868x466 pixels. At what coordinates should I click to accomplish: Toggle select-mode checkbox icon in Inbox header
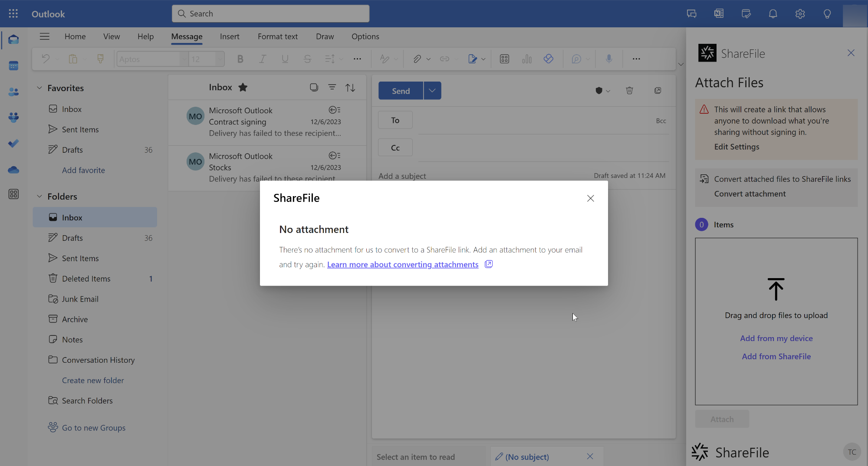[x=314, y=87]
